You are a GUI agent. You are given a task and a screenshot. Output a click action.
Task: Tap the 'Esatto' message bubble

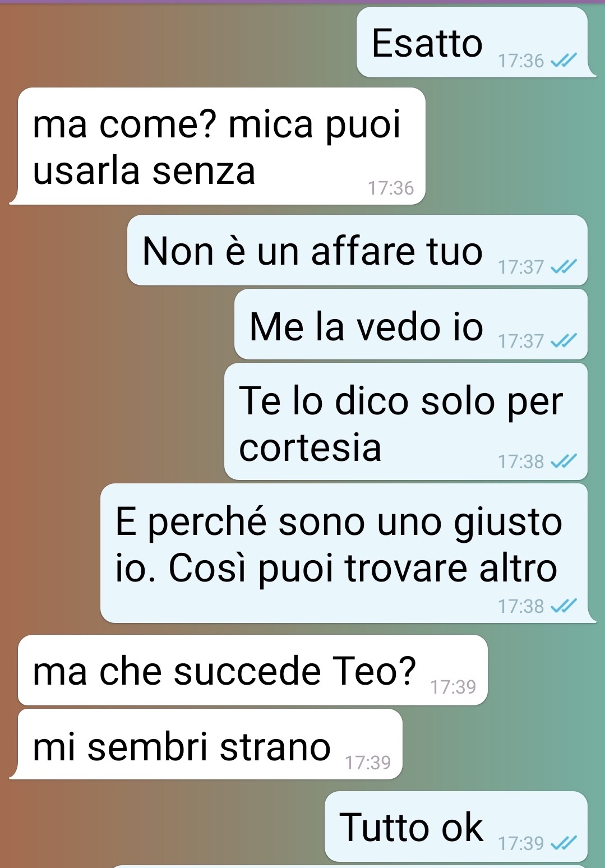coord(472,42)
